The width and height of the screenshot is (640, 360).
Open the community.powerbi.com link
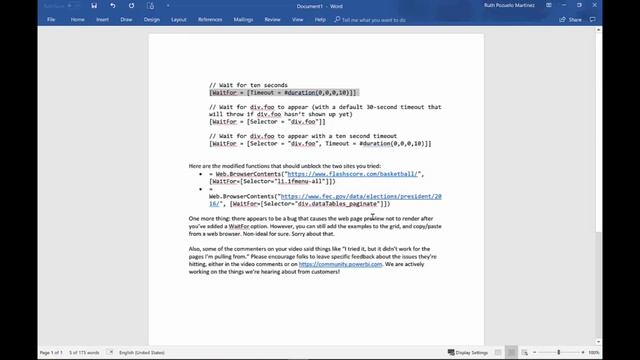pos(340,264)
